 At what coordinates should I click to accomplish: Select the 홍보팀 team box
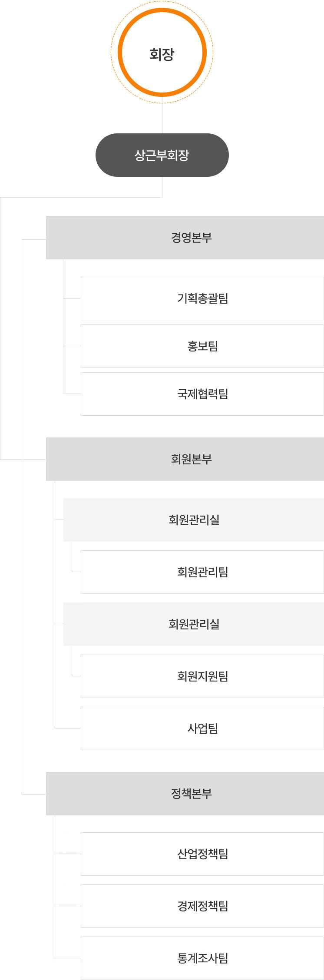202,346
